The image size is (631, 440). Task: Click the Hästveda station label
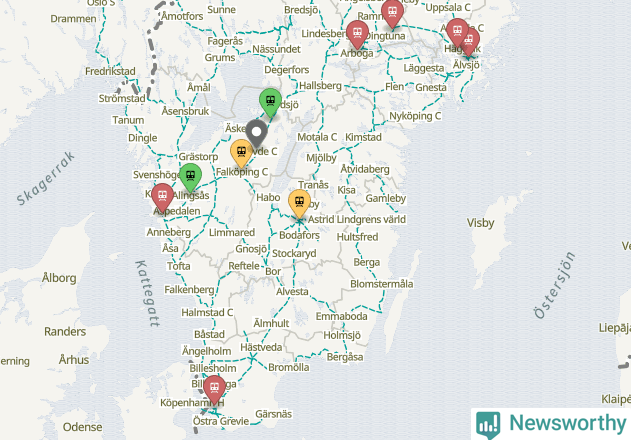tap(261, 347)
